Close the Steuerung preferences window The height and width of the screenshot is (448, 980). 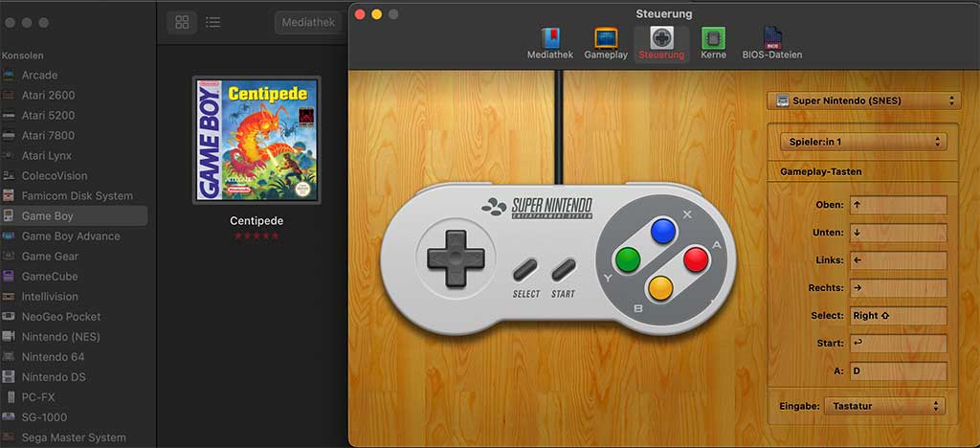point(360,13)
